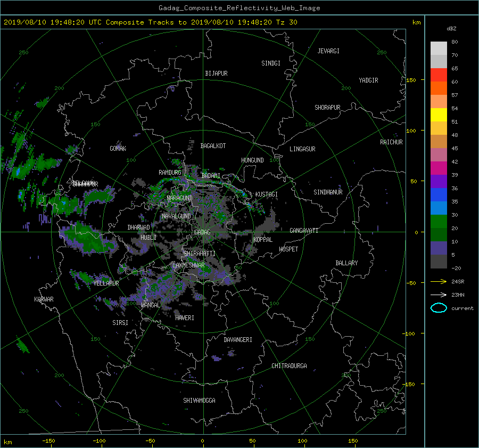
Task: Click the 150 right axis tick label
Action: pos(411,80)
